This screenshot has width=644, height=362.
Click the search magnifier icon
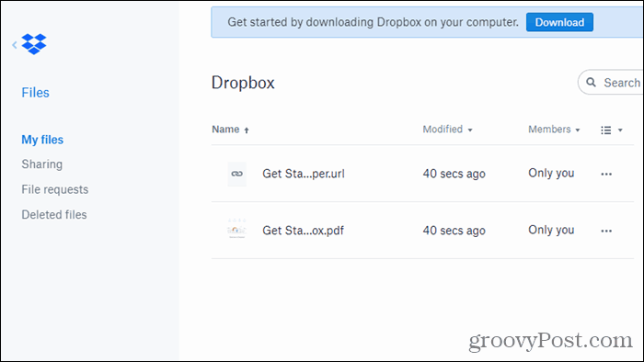[x=591, y=83]
